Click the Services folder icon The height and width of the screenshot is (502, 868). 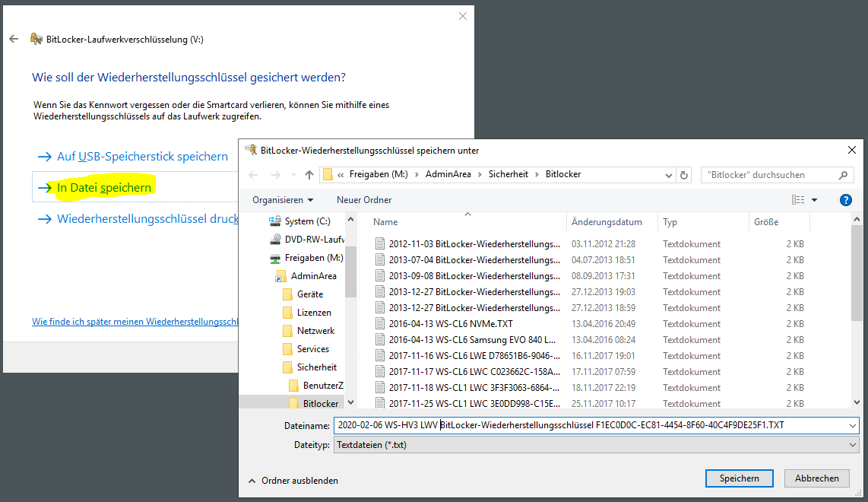click(x=287, y=349)
